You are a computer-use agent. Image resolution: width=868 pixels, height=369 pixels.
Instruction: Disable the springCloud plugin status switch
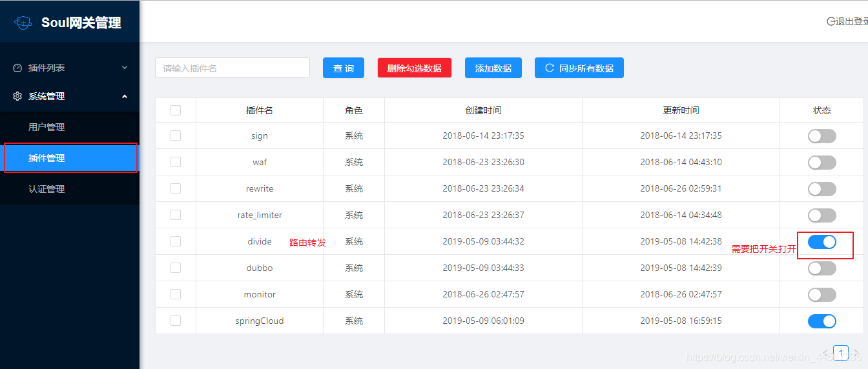point(822,321)
